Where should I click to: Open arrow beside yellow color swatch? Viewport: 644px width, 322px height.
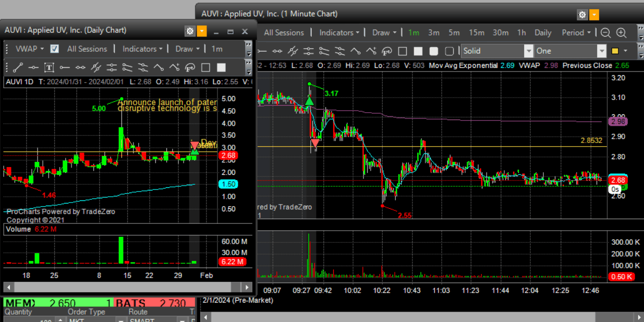point(626,51)
